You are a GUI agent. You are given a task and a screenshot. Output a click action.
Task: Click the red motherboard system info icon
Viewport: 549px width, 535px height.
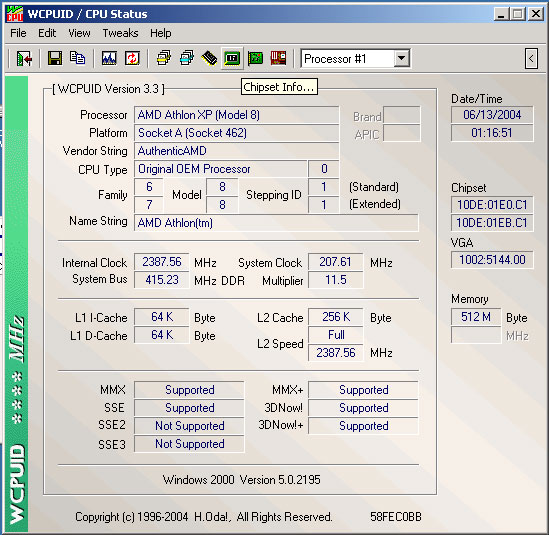pos(278,58)
